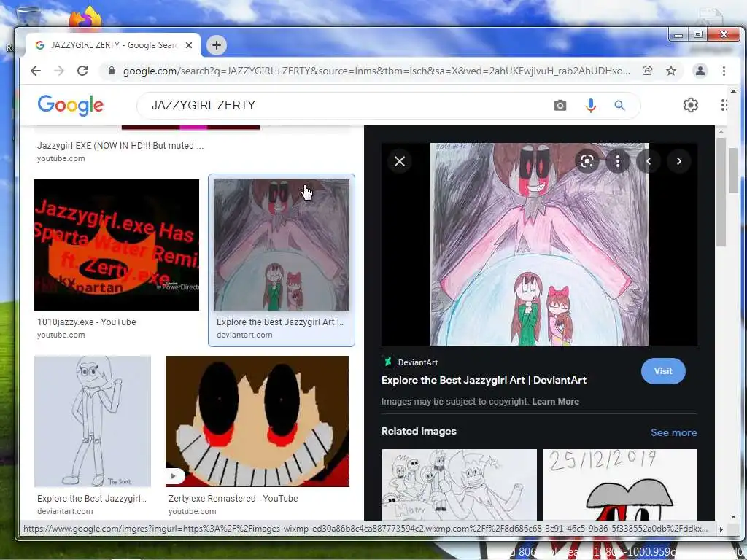This screenshot has width=747, height=560.
Task: Share this page from address bar
Action: pos(647,71)
